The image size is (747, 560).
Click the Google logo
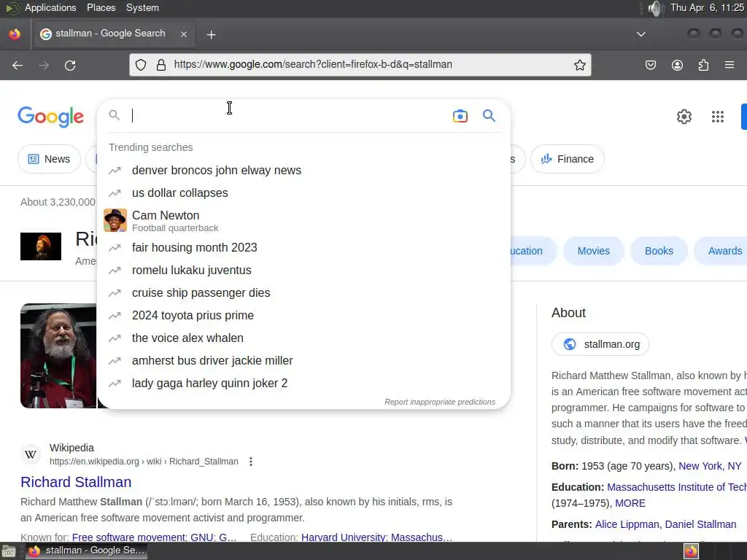coord(50,117)
